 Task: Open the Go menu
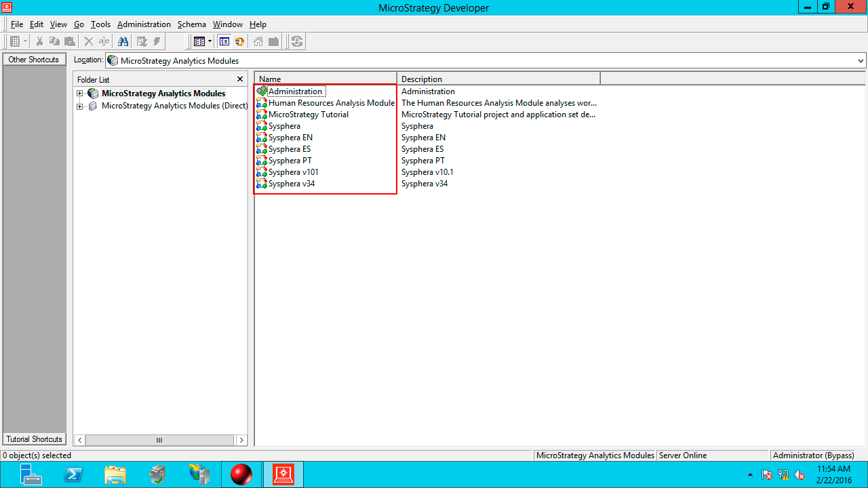click(79, 24)
